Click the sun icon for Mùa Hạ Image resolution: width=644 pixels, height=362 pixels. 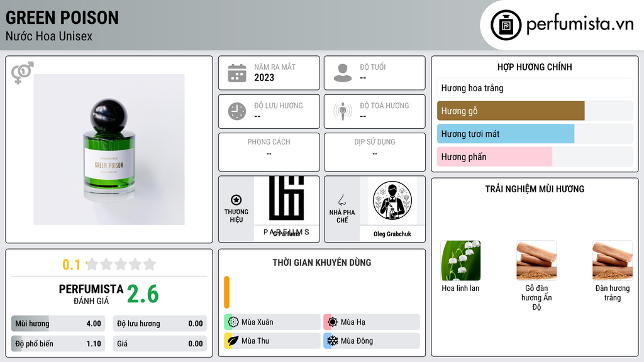click(x=333, y=322)
